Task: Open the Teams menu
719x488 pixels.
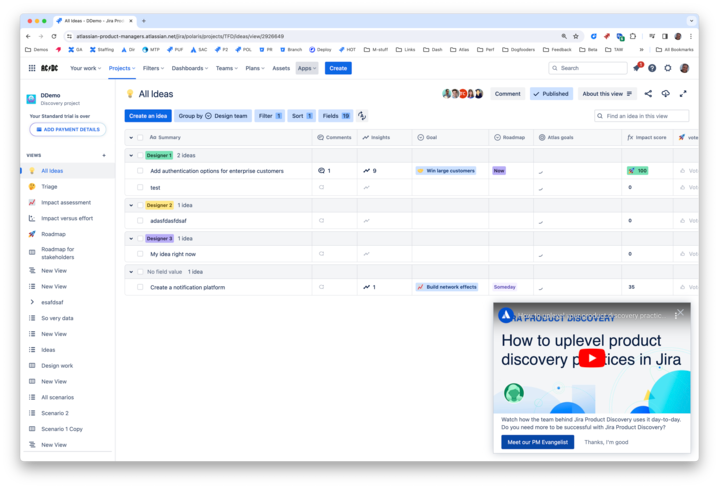Action: (x=227, y=68)
